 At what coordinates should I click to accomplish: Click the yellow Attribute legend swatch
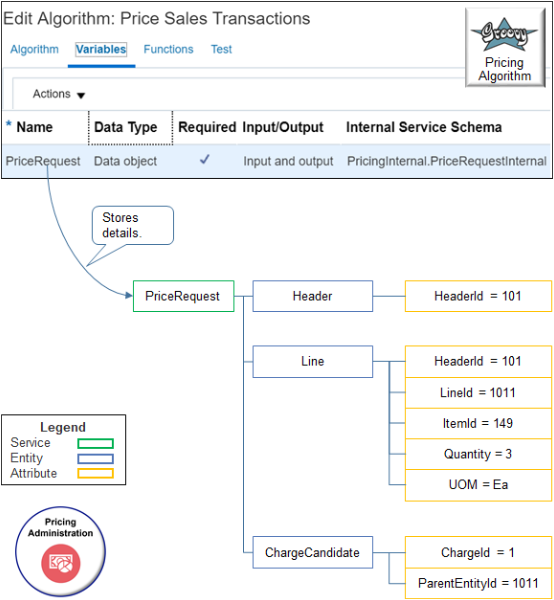[x=96, y=473]
